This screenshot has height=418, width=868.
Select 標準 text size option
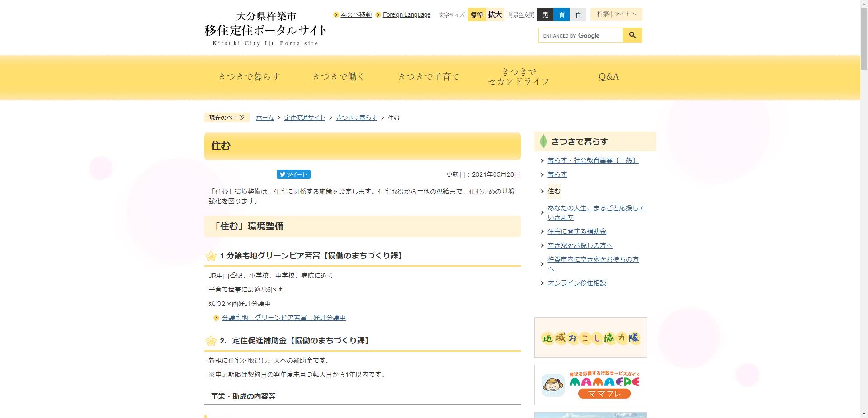476,14
